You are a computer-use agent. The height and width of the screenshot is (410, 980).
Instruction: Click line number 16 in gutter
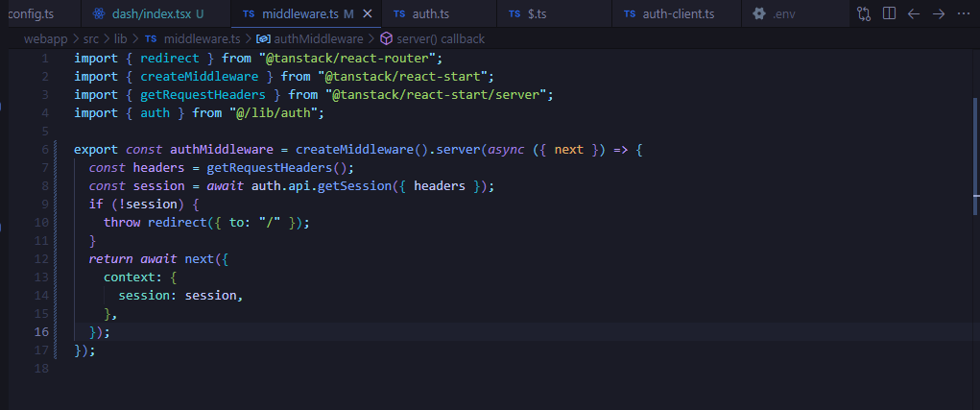tap(41, 331)
